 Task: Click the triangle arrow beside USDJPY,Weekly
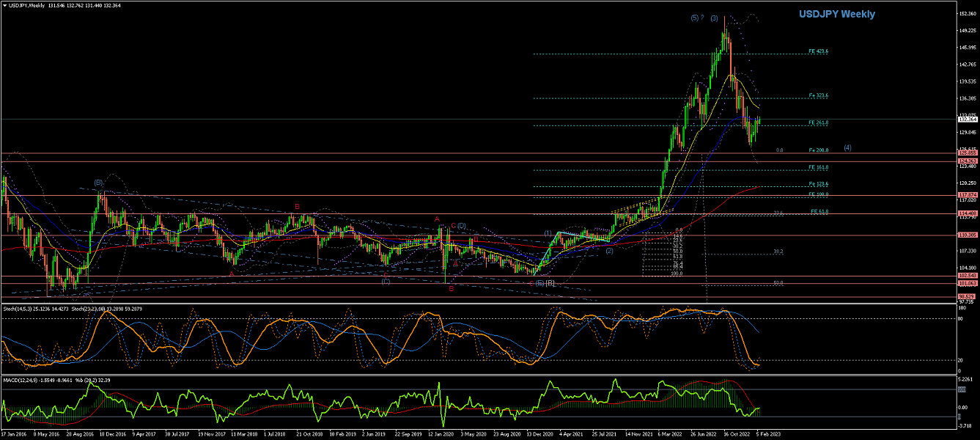click(x=4, y=5)
